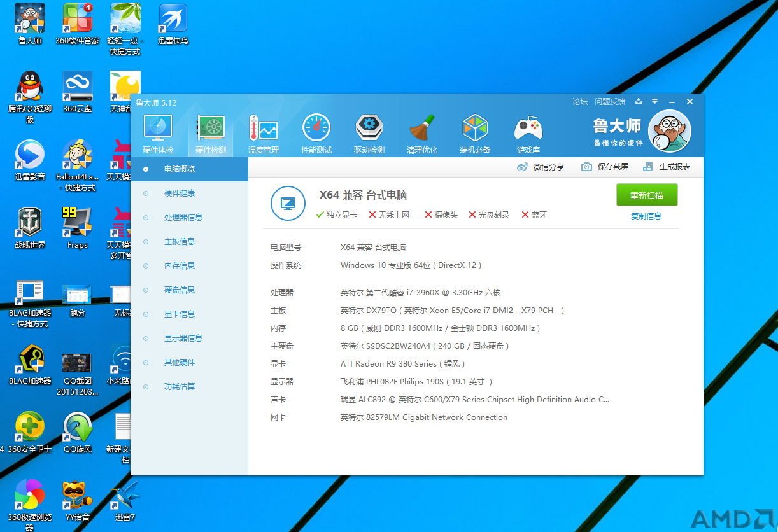Select the QQ旋风 desktop icon

click(78, 433)
